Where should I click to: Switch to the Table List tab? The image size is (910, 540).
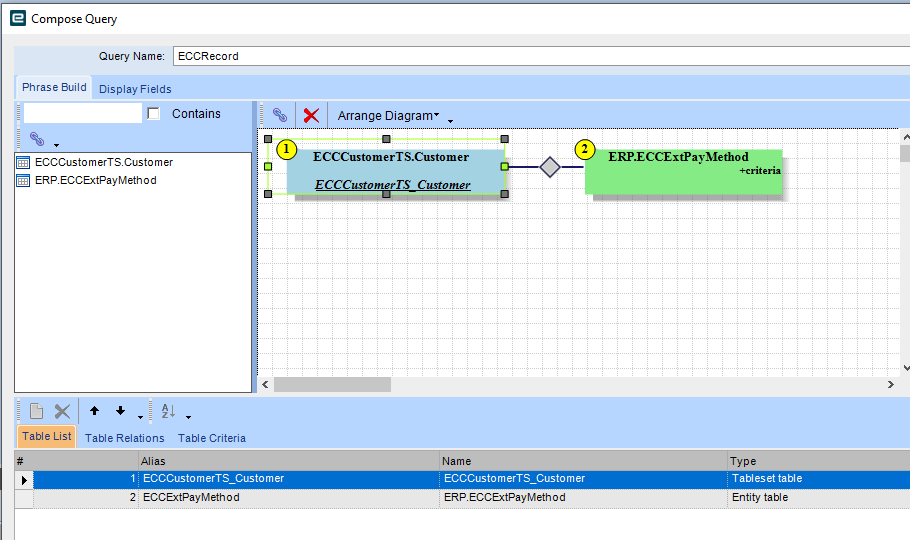point(46,436)
